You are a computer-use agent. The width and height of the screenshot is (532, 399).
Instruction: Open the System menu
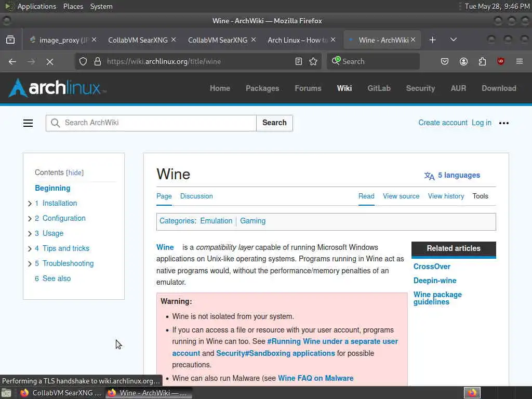[x=101, y=6]
